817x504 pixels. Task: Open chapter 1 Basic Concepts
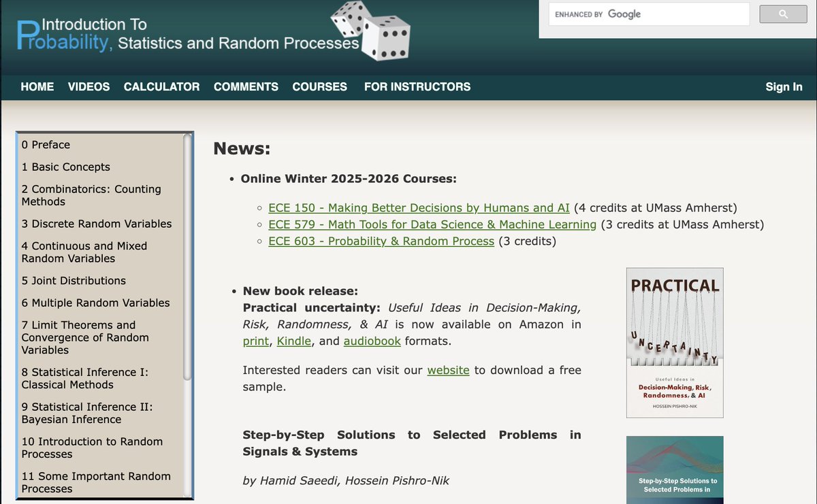coord(65,167)
